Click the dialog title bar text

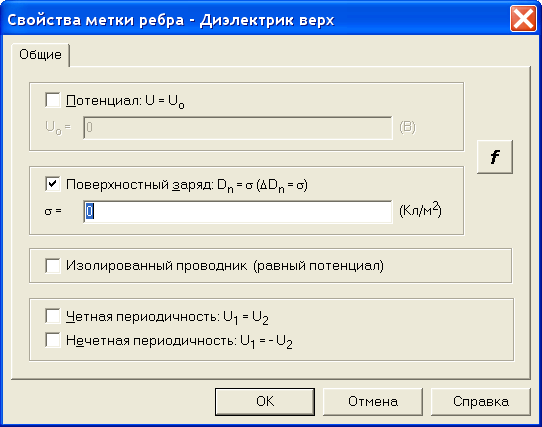[171, 20]
